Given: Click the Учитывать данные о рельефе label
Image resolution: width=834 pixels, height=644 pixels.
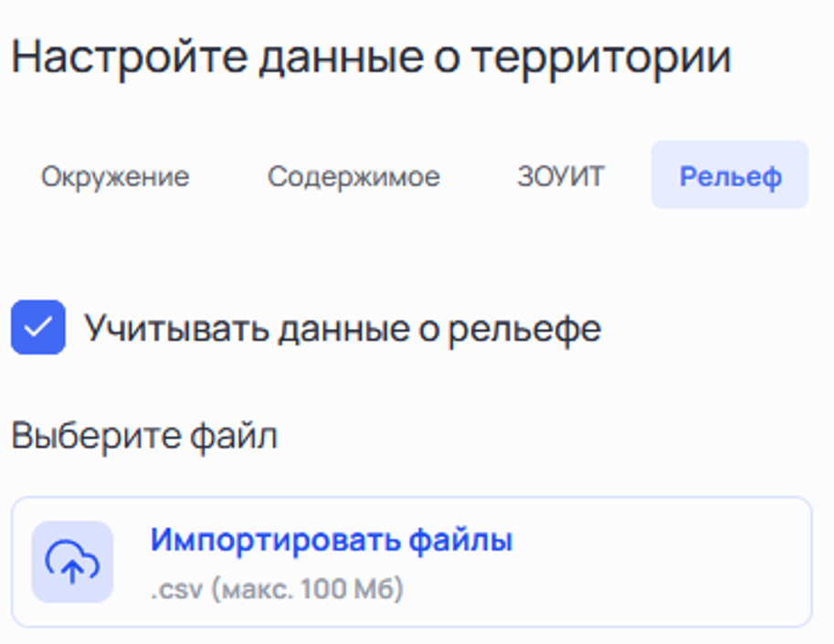Looking at the screenshot, I should tap(343, 328).
